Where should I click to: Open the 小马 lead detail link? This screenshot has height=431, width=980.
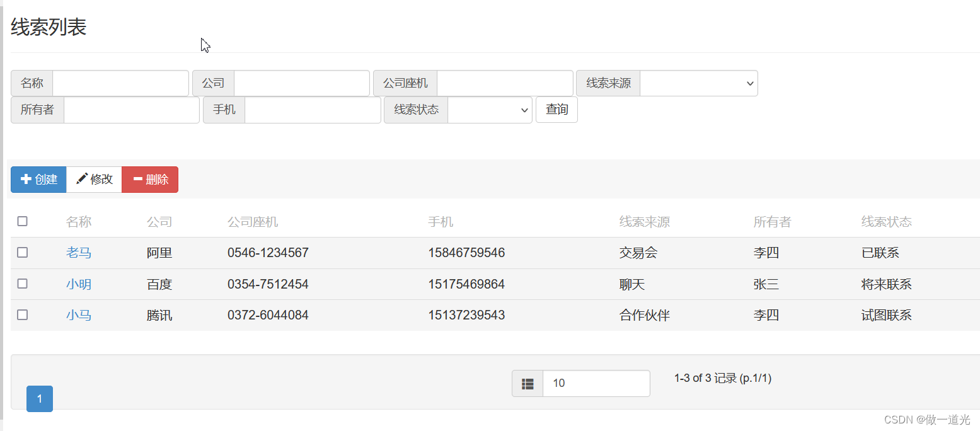(x=79, y=315)
